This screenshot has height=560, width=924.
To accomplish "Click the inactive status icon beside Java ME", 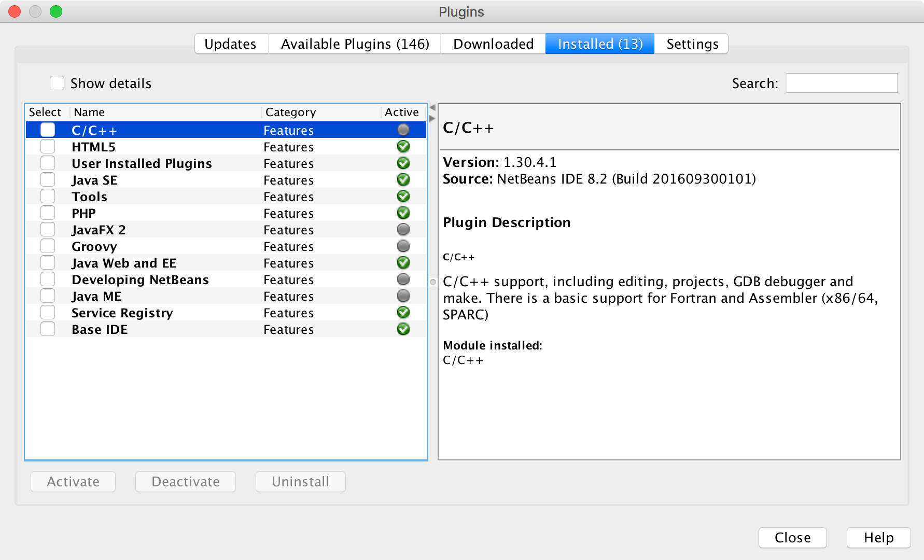I will click(403, 296).
